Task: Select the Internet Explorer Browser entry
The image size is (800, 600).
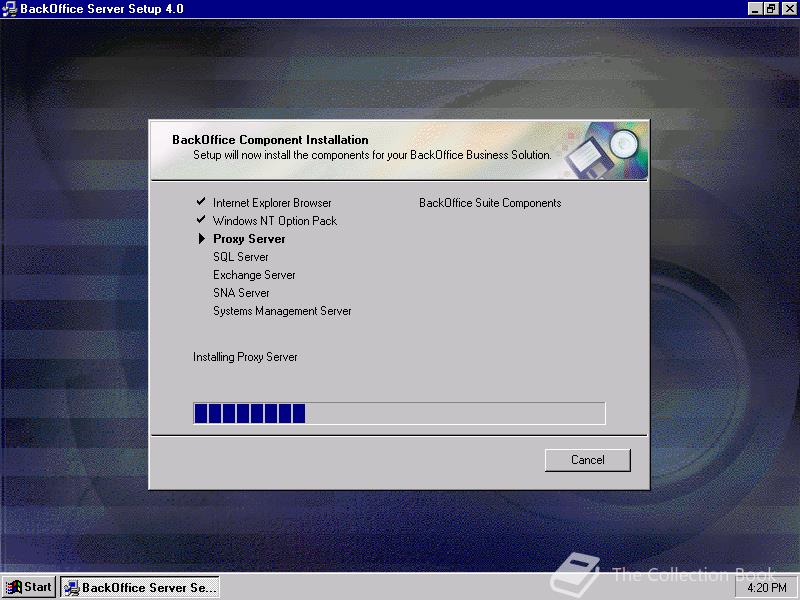Action: (272, 203)
